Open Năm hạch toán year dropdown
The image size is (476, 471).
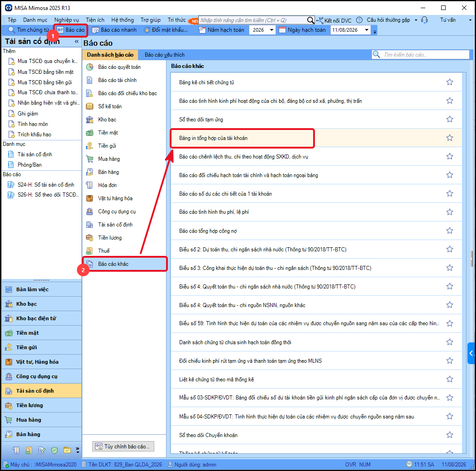(271, 30)
